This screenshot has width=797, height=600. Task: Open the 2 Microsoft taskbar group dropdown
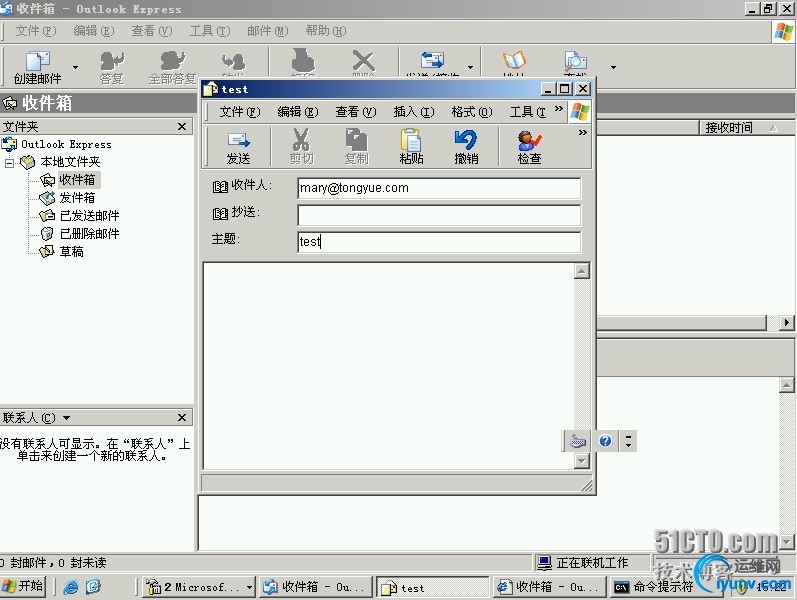[249, 587]
